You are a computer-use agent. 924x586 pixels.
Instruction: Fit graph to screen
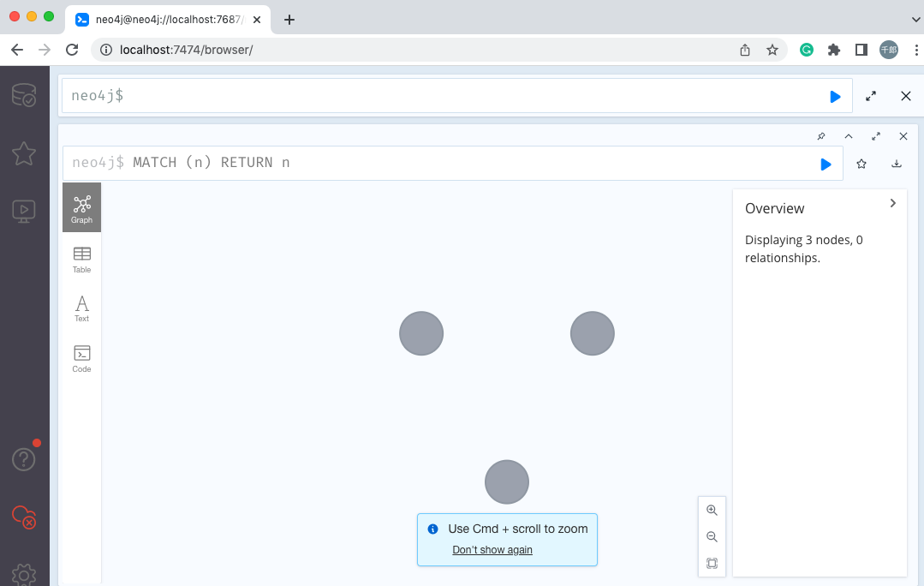pyautogui.click(x=712, y=563)
